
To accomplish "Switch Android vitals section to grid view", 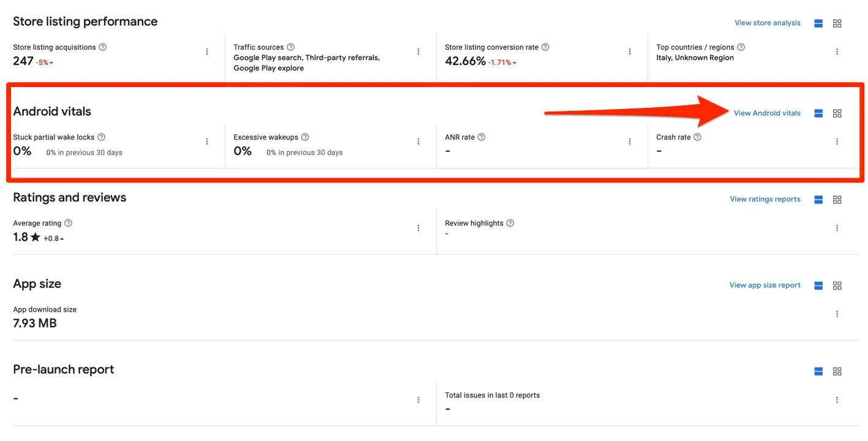I will tap(837, 113).
